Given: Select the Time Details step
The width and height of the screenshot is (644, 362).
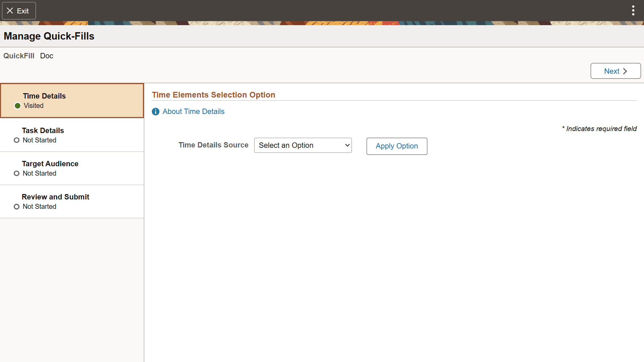Looking at the screenshot, I should pos(44,96).
